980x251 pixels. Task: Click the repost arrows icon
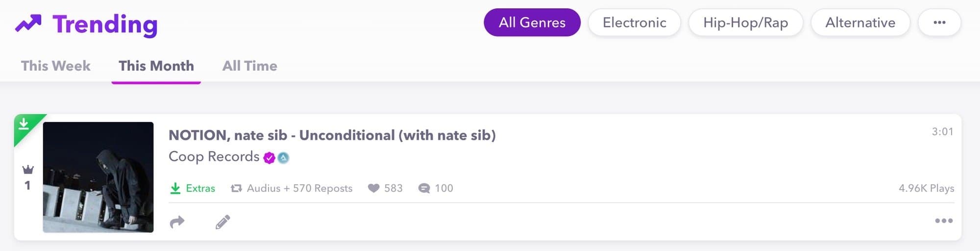pyautogui.click(x=236, y=188)
